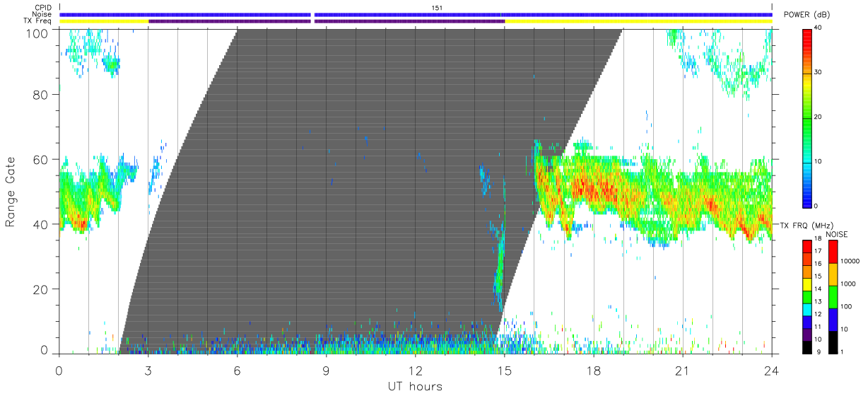868x401 pixels.
Task: Click the TX frequency legend purple segment
Action: (x=807, y=333)
